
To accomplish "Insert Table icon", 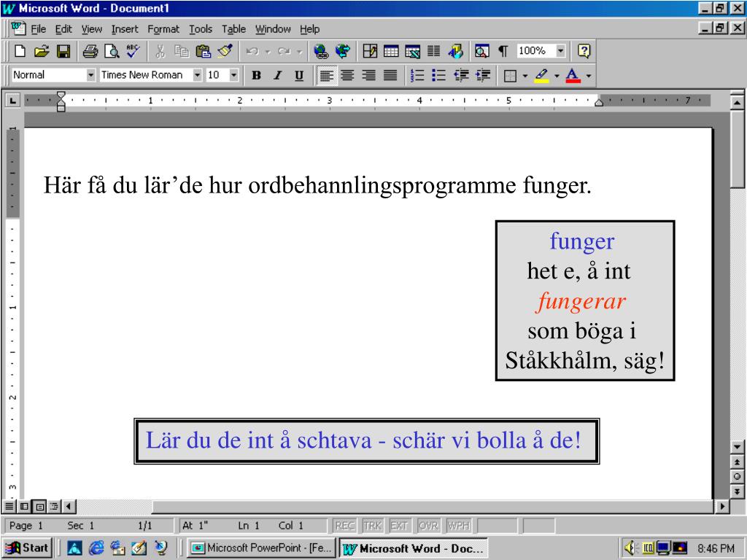I will click(x=391, y=50).
